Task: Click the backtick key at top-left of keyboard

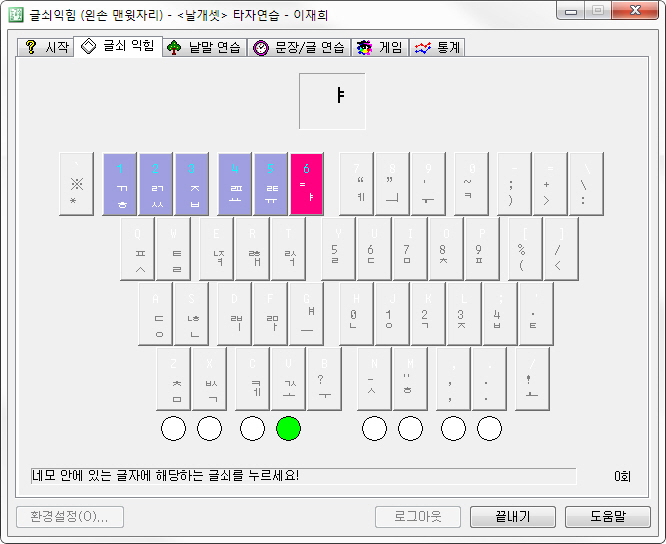Action: coord(74,184)
